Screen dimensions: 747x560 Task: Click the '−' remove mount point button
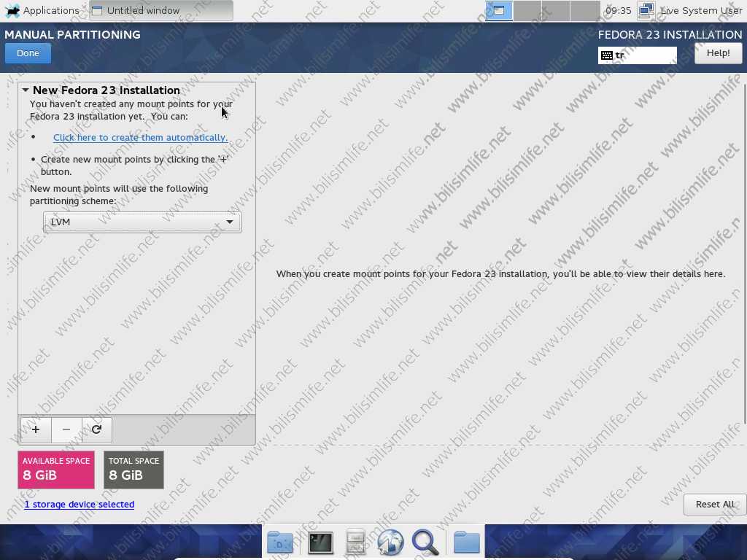pos(66,429)
